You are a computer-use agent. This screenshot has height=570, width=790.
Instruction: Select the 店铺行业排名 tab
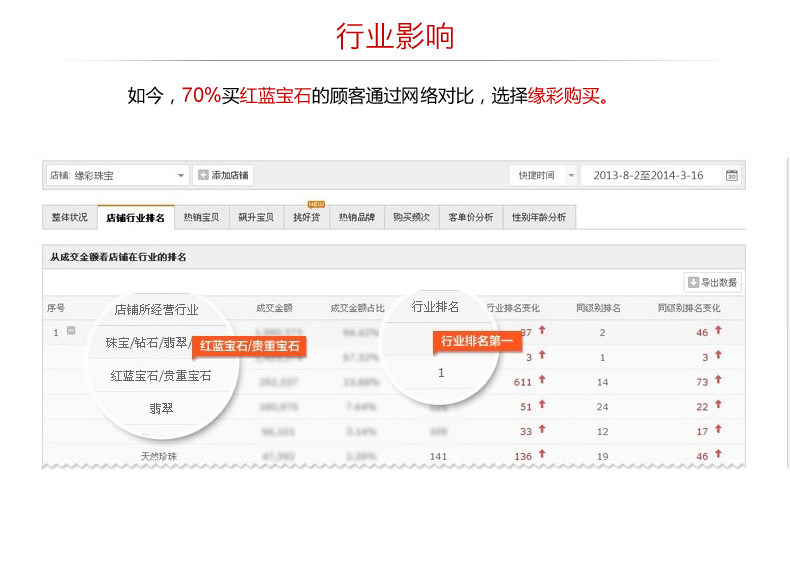click(x=136, y=218)
